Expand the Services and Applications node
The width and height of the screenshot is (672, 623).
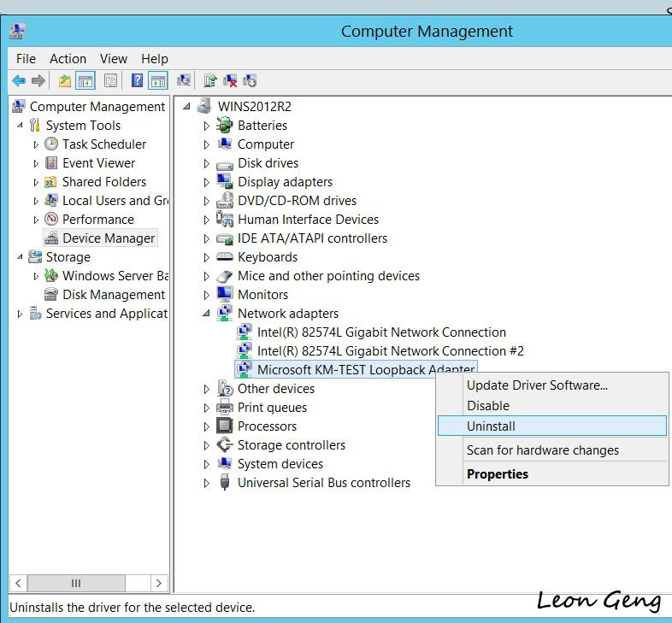(x=20, y=314)
